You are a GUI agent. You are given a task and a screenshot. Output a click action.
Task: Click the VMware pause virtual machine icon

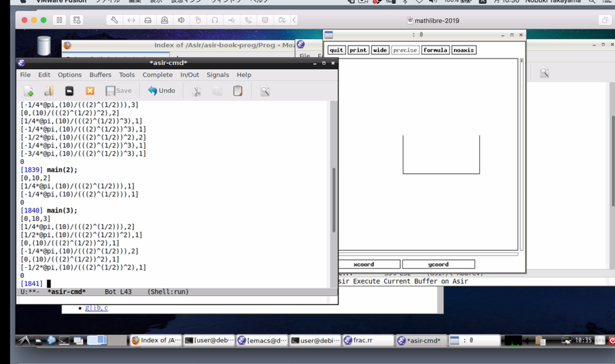pos(59,20)
